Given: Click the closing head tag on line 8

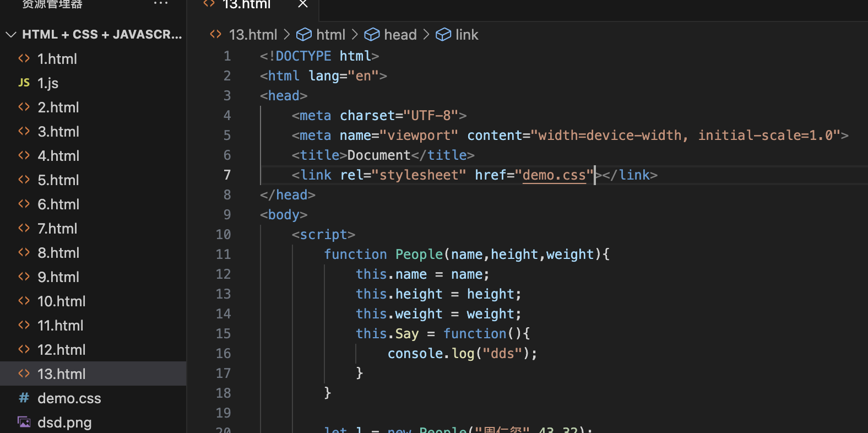Looking at the screenshot, I should coord(287,195).
